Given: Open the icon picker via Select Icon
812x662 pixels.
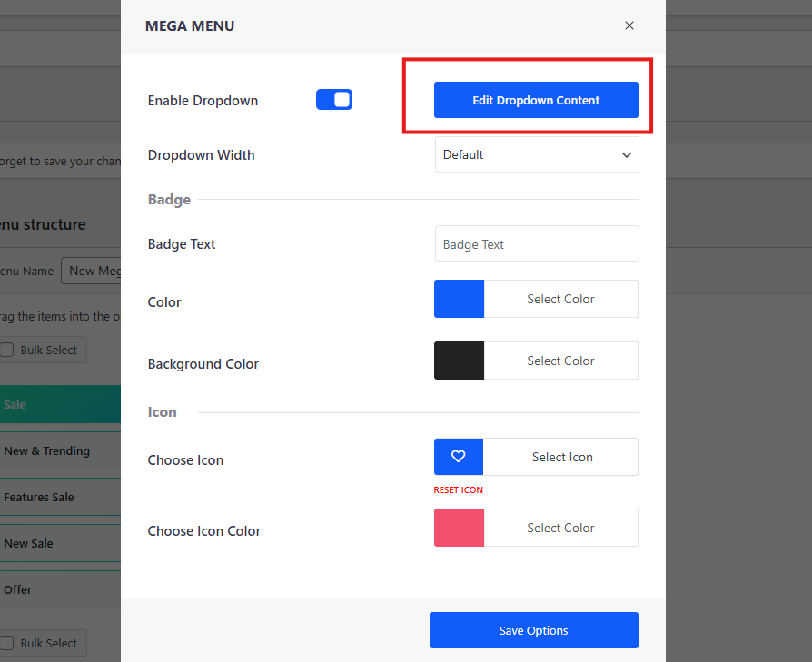Looking at the screenshot, I should click(x=561, y=457).
